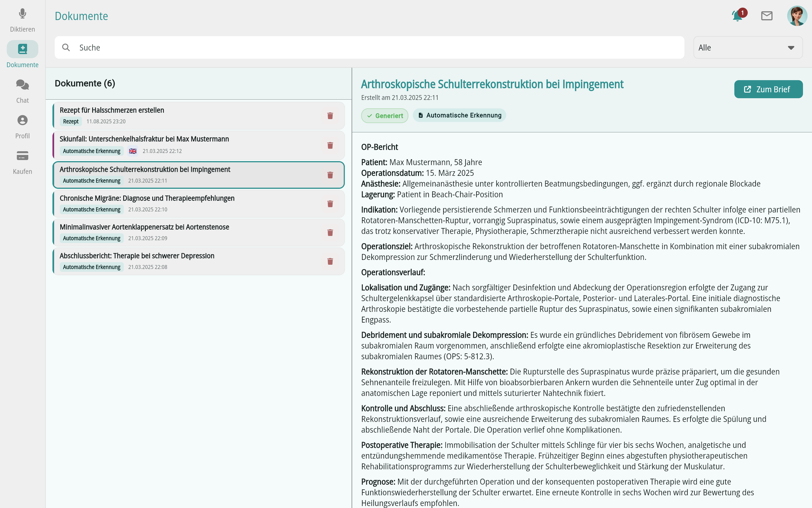Delete the Abschlussbericht Depression document
Image resolution: width=812 pixels, height=508 pixels.
point(330,261)
